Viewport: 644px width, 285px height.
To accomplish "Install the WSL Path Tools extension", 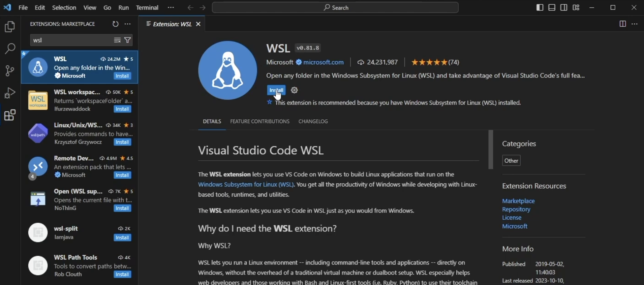I will tap(122, 274).
